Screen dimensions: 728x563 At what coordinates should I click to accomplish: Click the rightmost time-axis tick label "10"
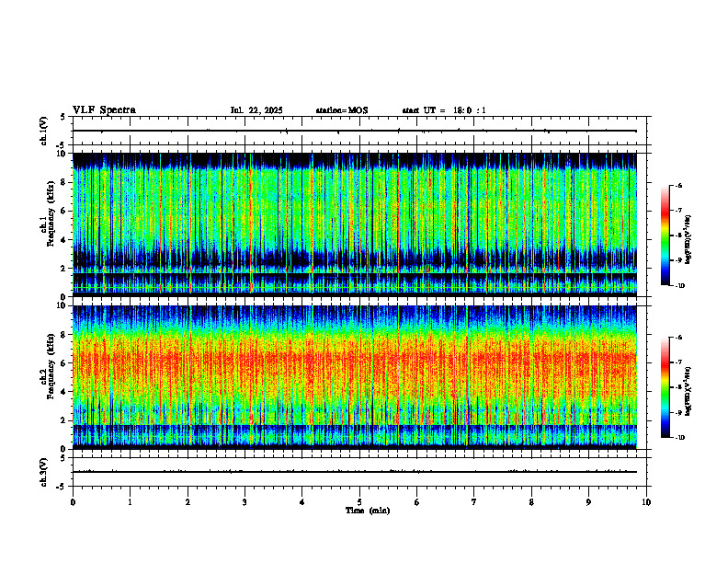tap(646, 502)
